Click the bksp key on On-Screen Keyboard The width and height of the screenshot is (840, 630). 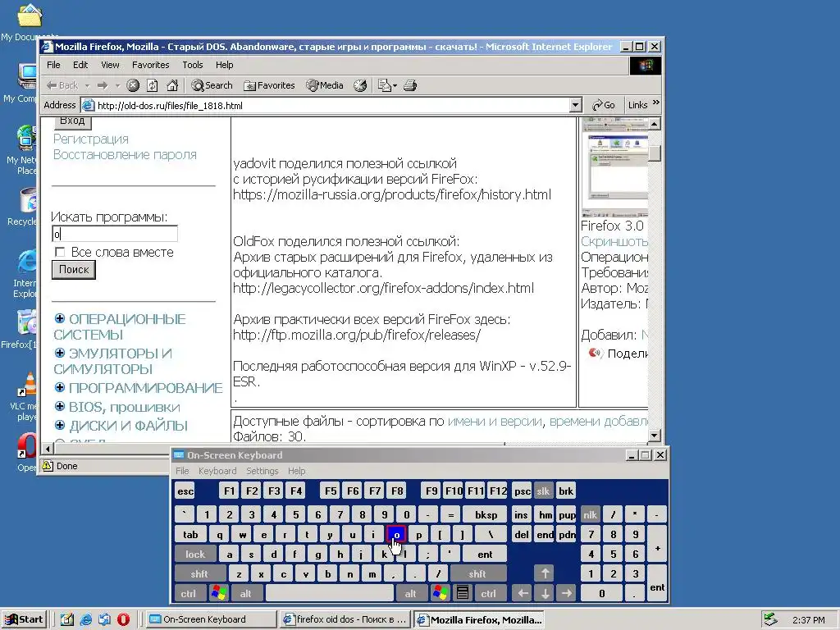[x=486, y=515]
